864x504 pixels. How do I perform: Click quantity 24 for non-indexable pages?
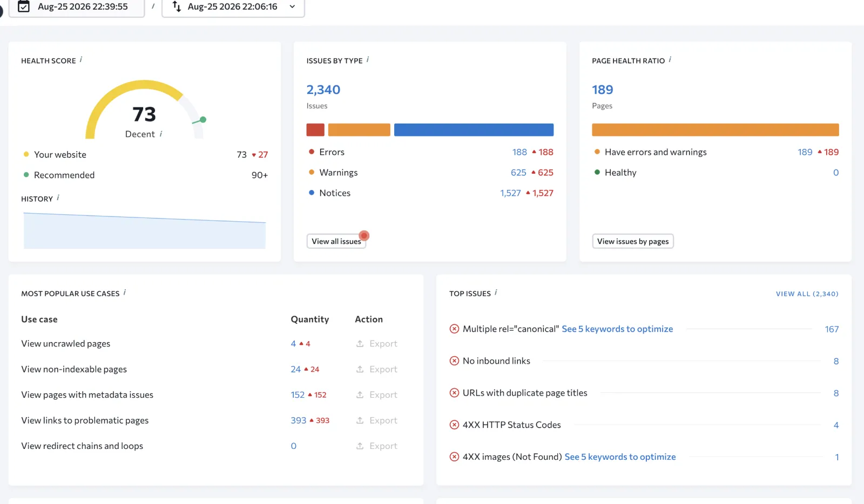click(x=295, y=369)
